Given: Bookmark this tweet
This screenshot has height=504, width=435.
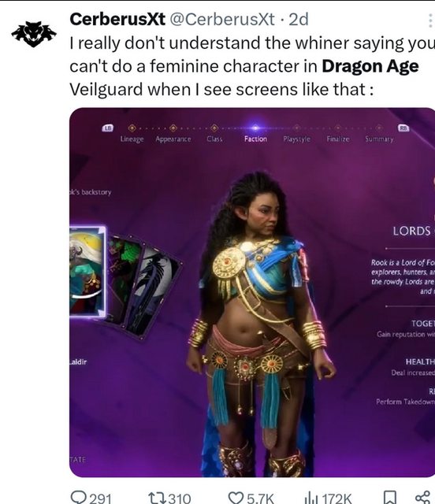Looking at the screenshot, I should tap(390, 498).
